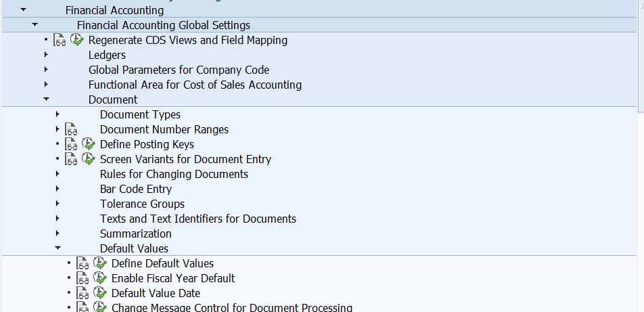Open documentation icon for Define Default Values

point(83,263)
